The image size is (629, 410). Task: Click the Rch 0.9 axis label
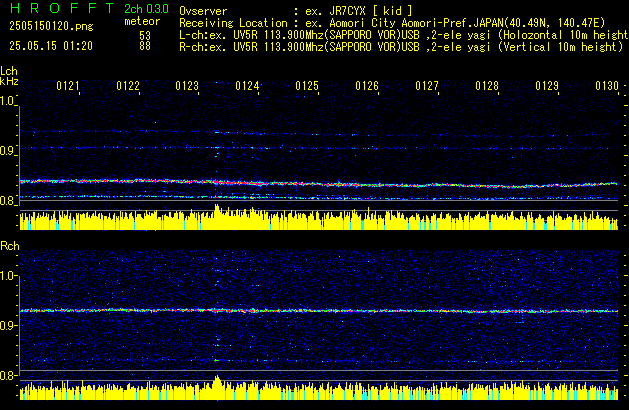[7, 325]
